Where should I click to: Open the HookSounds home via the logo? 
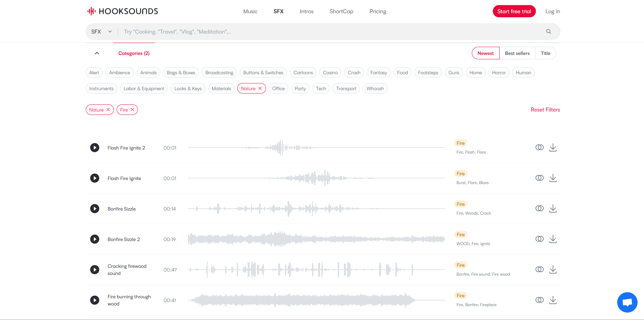pyautogui.click(x=122, y=11)
